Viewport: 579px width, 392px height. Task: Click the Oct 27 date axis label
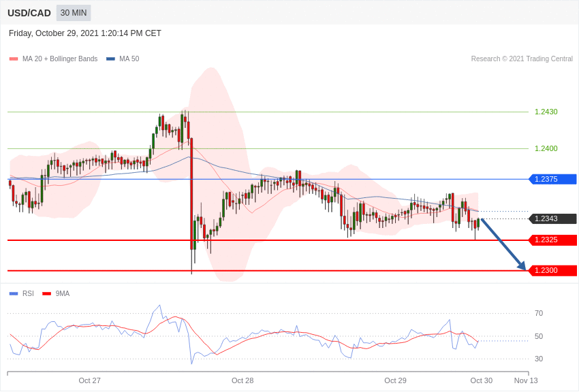[89, 380]
